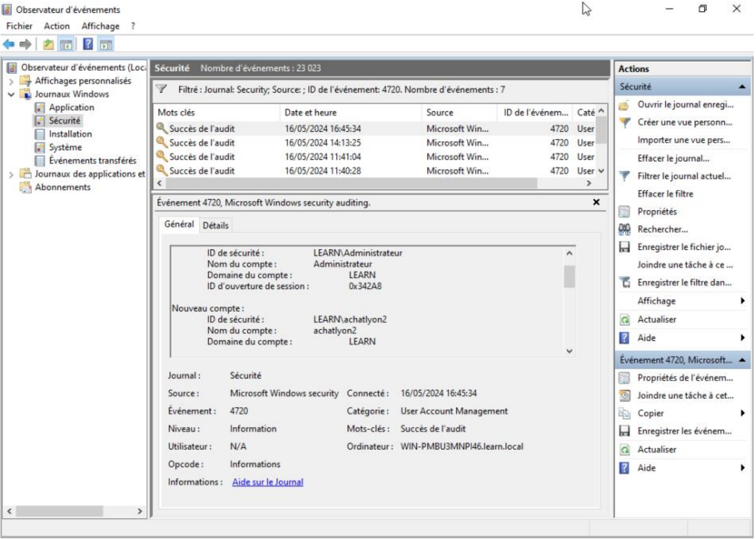Image resolution: width=756 pixels, height=539 pixels.
Task: Open the Fichier menu
Action: point(19,26)
